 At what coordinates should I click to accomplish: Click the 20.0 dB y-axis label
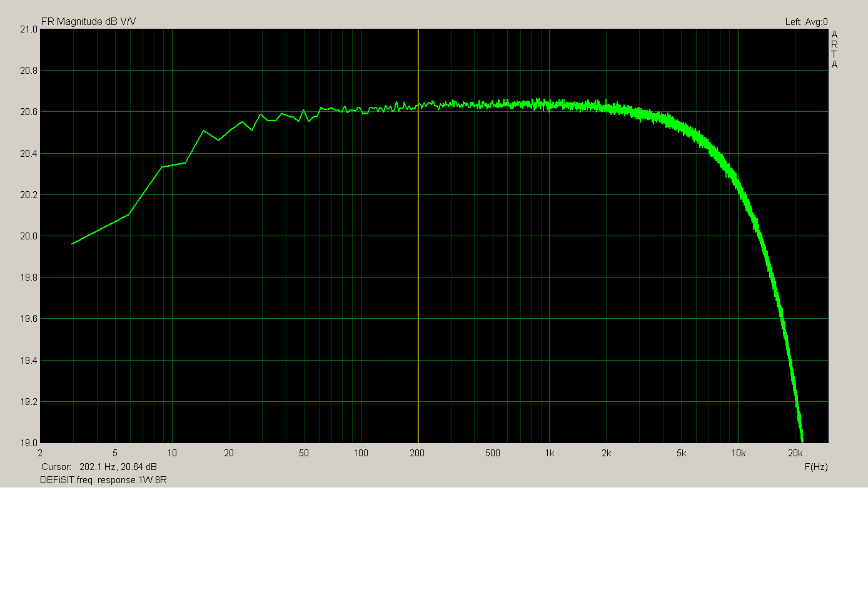point(29,236)
